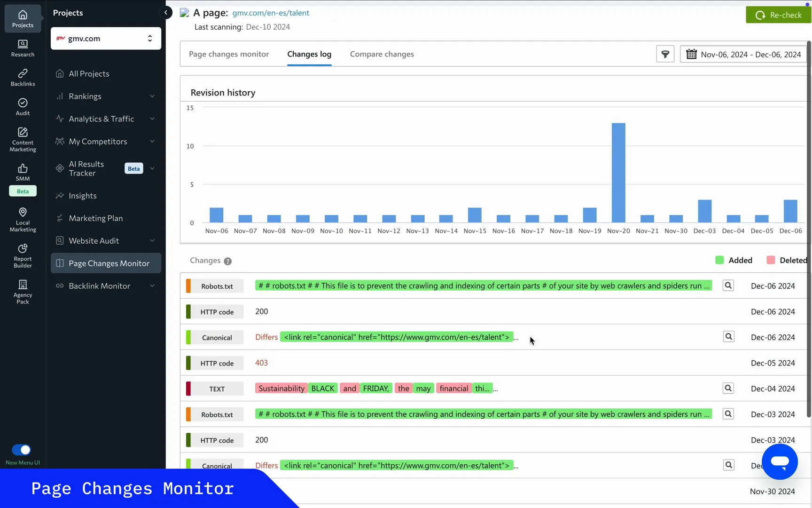The width and height of the screenshot is (812, 508).
Task: Click the Re-check button
Action: coord(778,15)
